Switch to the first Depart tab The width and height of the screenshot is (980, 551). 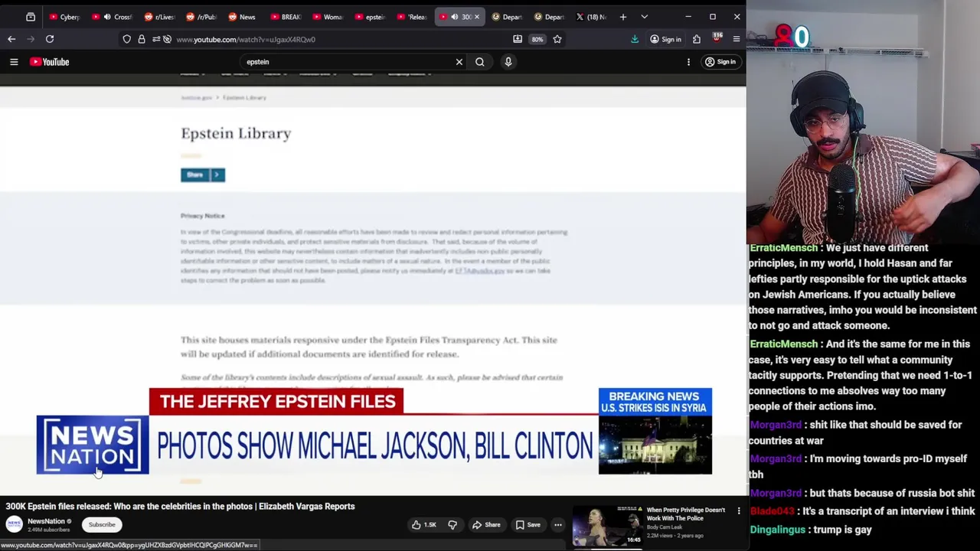(x=508, y=17)
